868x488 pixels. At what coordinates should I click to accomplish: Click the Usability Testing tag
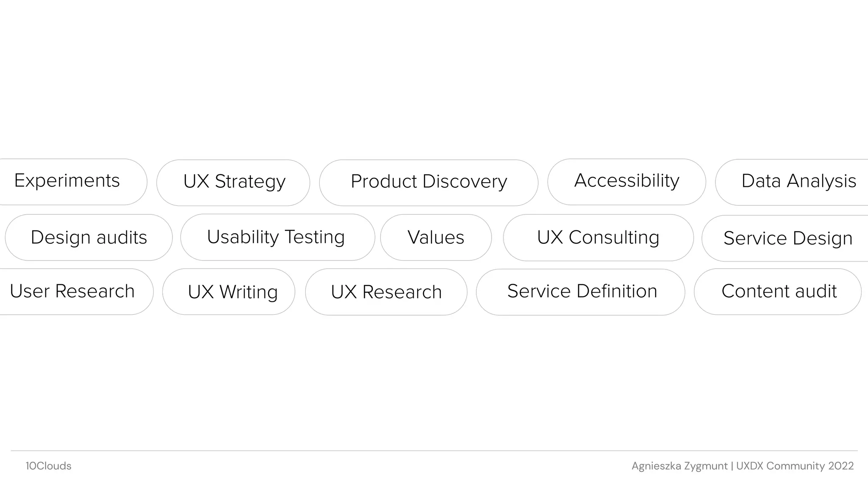[x=277, y=237]
